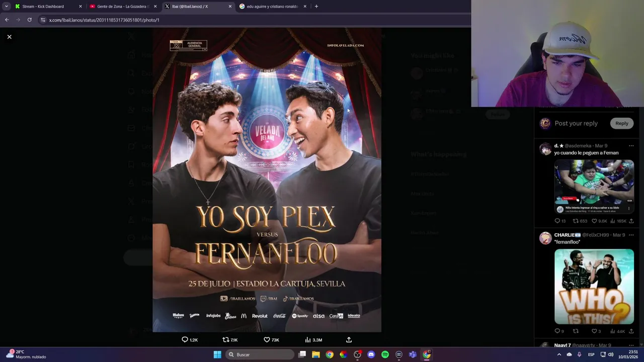This screenshot has height=362, width=644.
Task: Open Naavl 7 display name link
Action: point(562,345)
